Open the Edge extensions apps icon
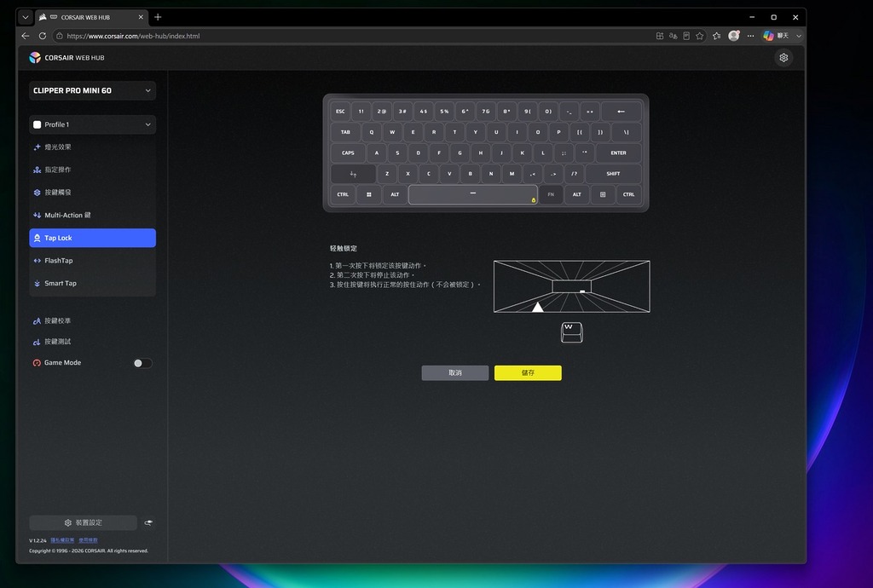Screen dimensions: 873x588 pyautogui.click(x=660, y=36)
